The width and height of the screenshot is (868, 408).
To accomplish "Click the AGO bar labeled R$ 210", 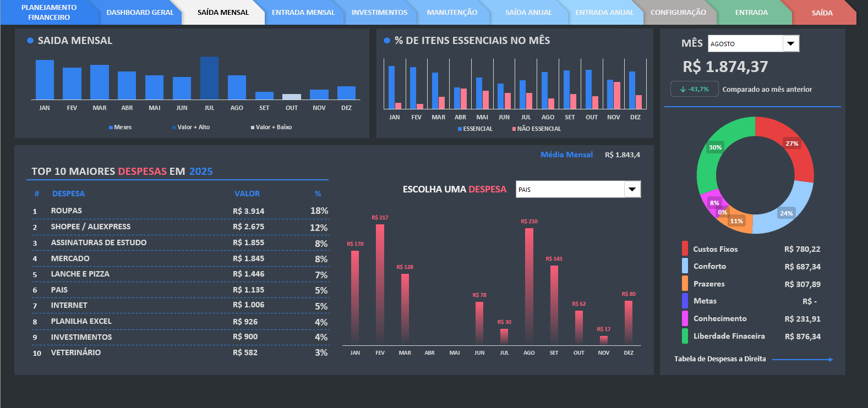I will [529, 286].
